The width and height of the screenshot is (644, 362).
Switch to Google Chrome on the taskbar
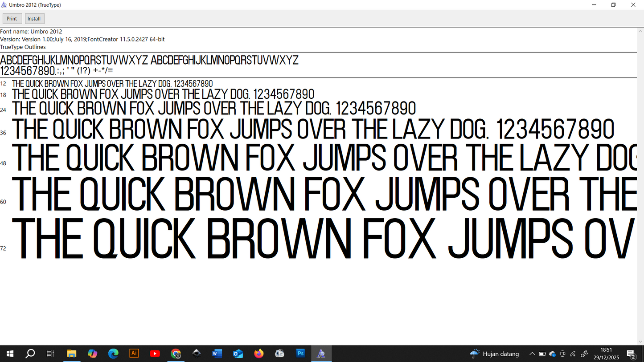point(176,354)
